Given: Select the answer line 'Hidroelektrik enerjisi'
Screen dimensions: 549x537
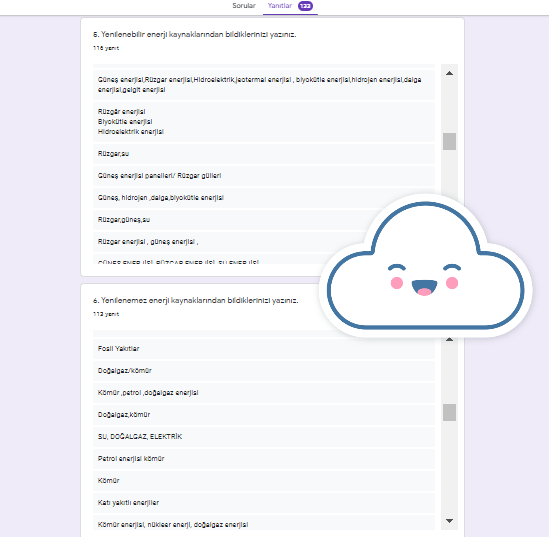Looking at the screenshot, I should (x=131, y=132).
